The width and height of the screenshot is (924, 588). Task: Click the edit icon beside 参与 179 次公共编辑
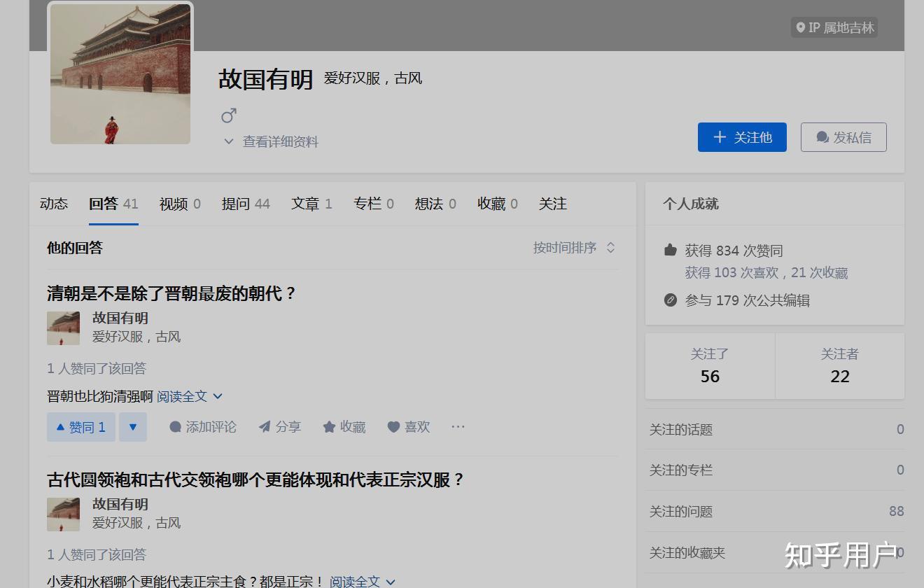(671, 300)
